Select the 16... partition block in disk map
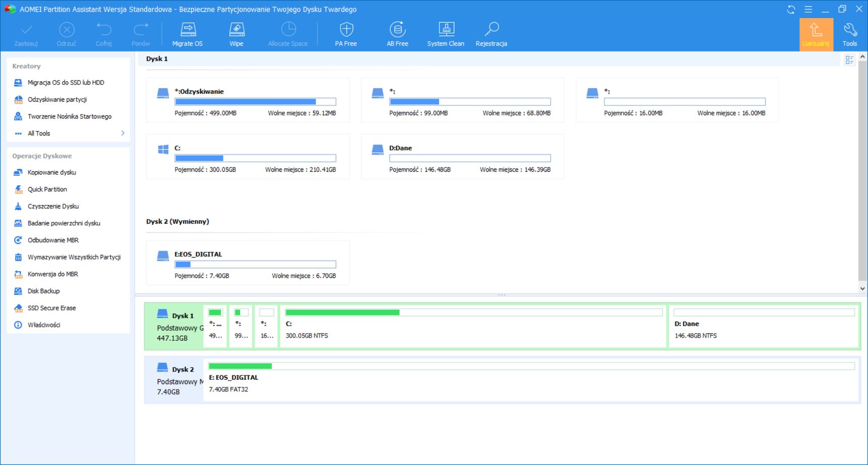The image size is (868, 465). [x=266, y=326]
